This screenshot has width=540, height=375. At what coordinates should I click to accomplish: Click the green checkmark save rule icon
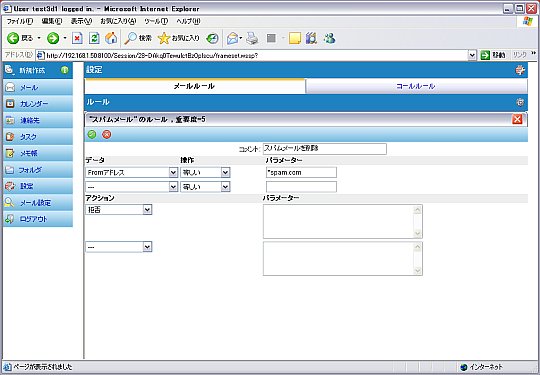tap(92, 134)
